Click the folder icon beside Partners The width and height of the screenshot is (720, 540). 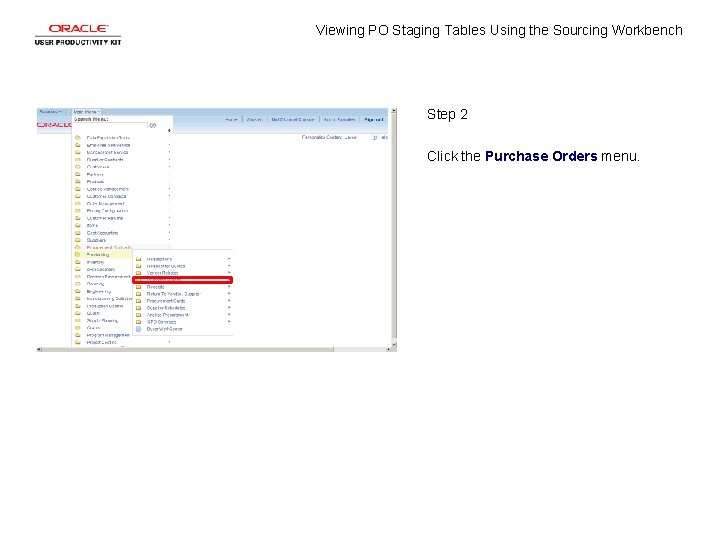click(78, 174)
